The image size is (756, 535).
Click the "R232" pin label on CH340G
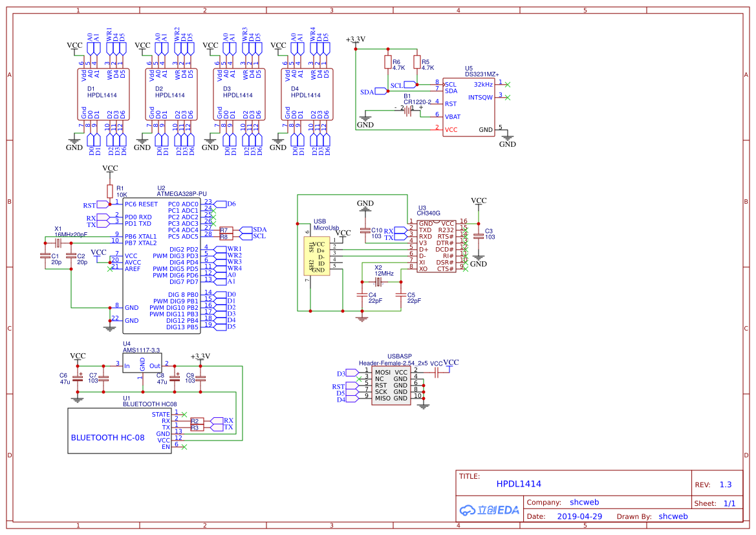pos(446,230)
